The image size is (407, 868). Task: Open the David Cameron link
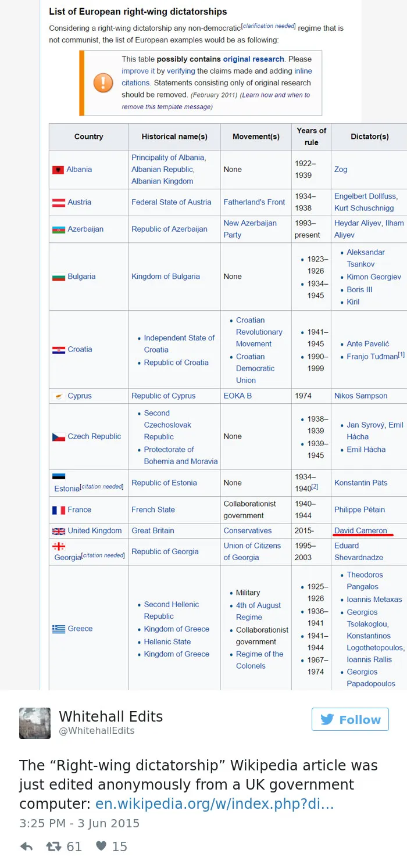pos(360,531)
